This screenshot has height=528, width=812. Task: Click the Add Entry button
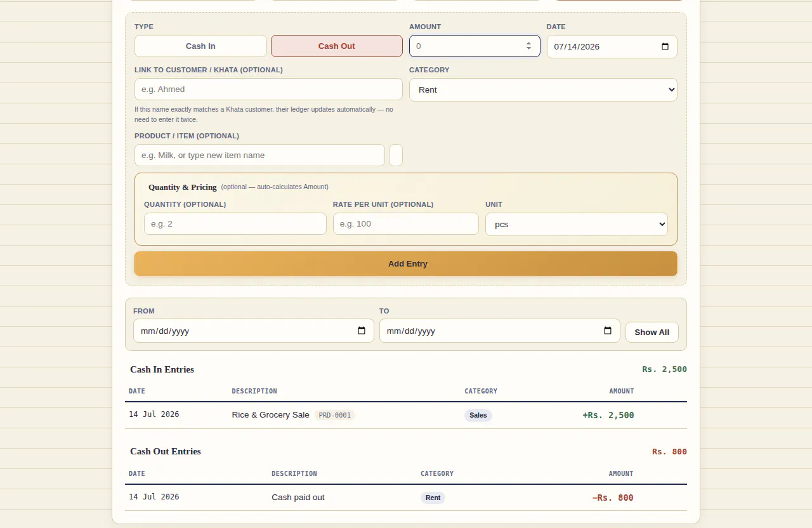[406, 264]
